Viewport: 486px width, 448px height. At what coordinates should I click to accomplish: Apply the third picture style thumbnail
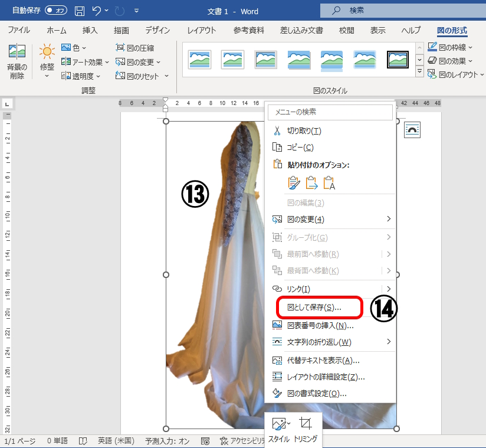(x=265, y=59)
